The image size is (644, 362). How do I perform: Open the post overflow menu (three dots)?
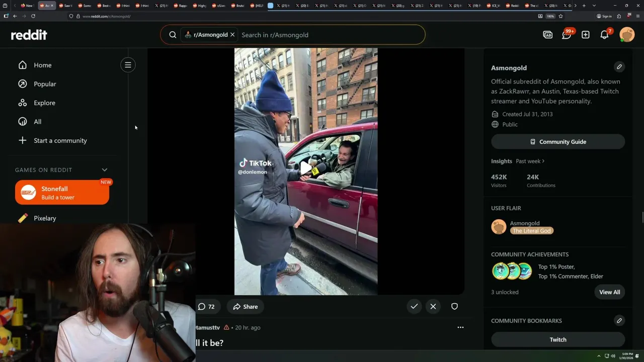tap(460, 327)
